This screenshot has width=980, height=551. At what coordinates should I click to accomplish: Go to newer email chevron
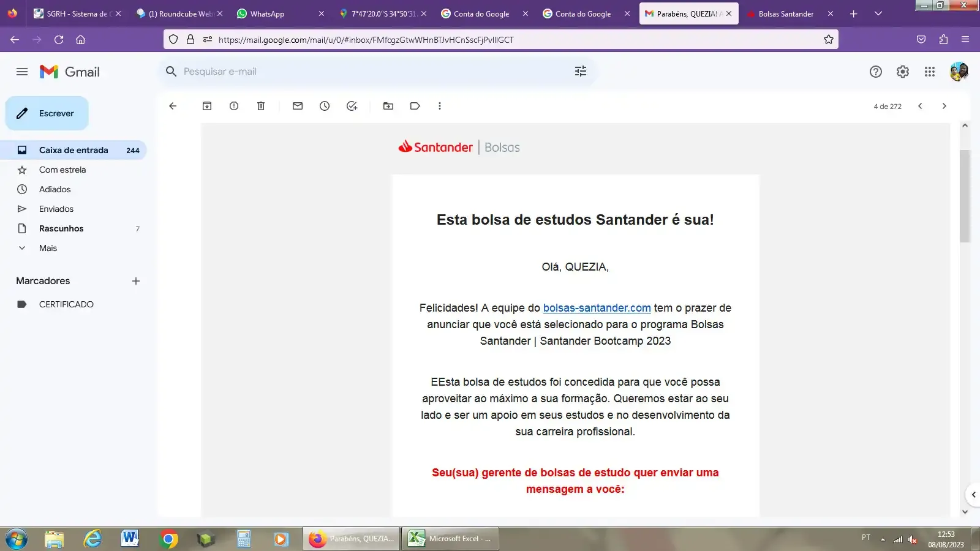920,106
